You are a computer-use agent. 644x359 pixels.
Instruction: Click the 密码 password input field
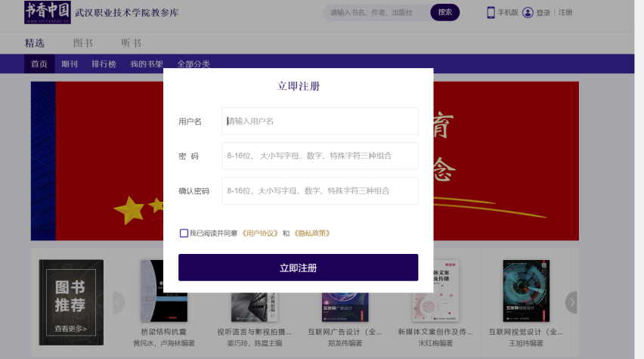320,156
